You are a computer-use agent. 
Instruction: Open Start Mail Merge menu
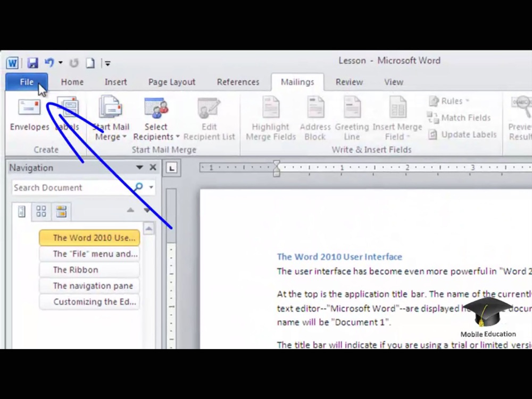pos(111,118)
